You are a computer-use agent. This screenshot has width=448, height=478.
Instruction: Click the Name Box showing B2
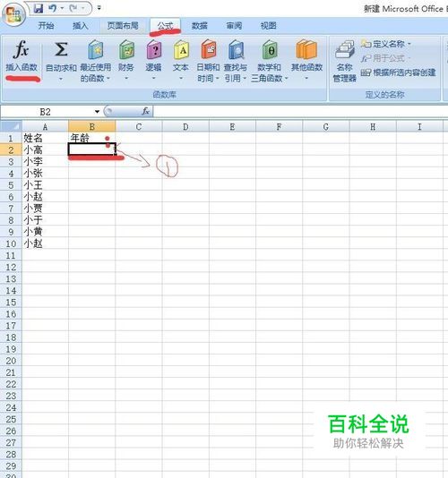46,112
